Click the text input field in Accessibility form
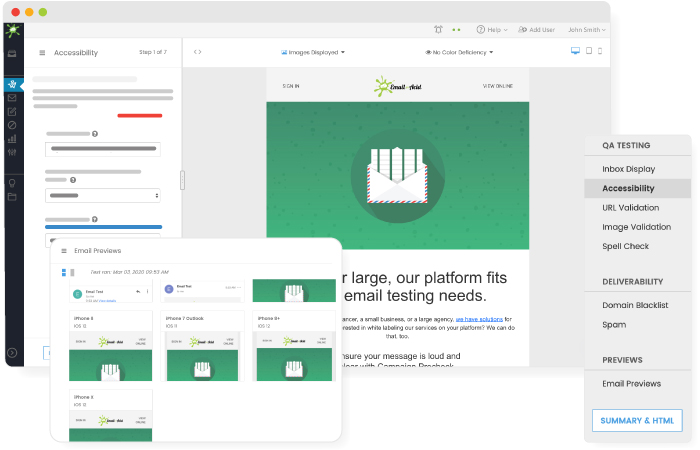The height and width of the screenshot is (450, 700). tap(103, 149)
